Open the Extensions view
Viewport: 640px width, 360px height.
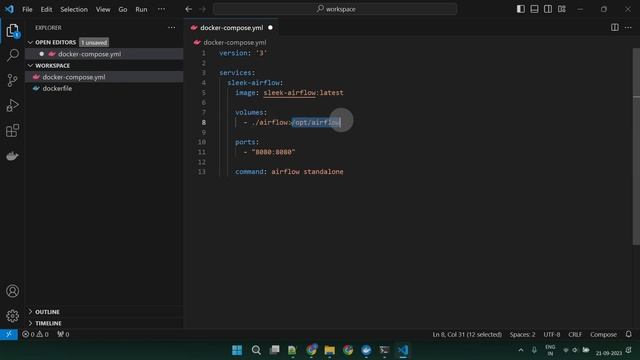click(12, 131)
